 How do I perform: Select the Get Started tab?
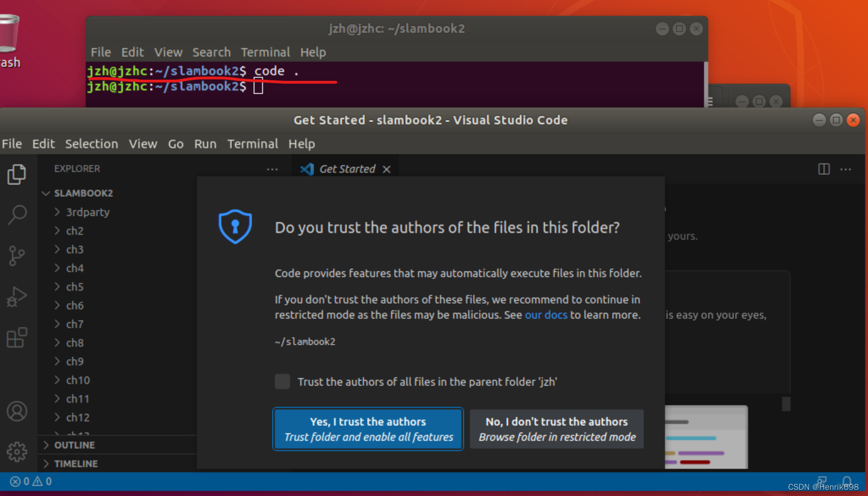pyautogui.click(x=345, y=169)
